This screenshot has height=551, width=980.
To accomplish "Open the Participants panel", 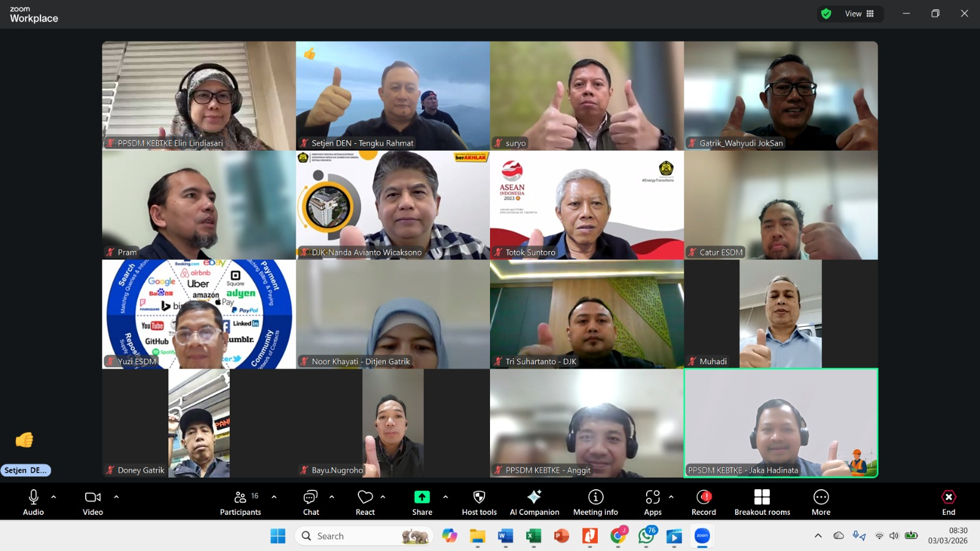I will [240, 502].
